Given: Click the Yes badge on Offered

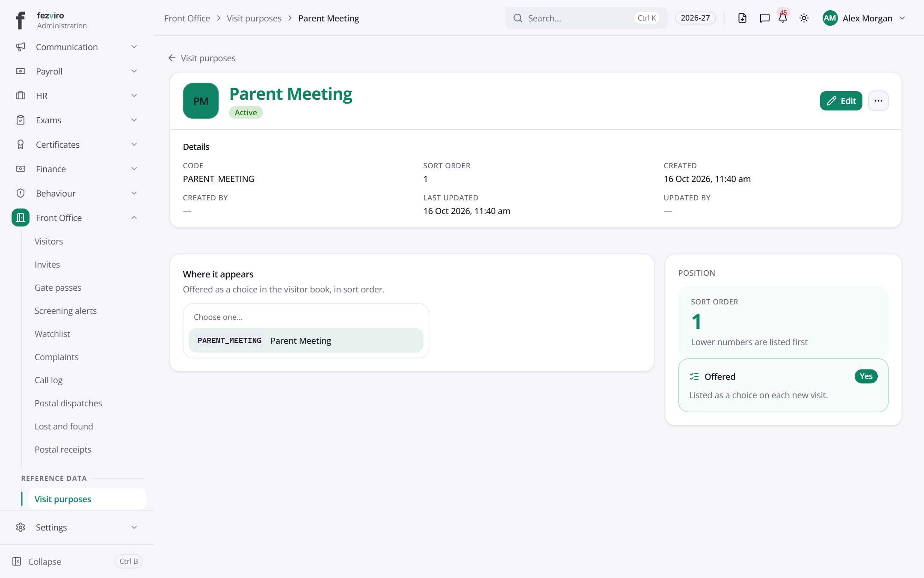Looking at the screenshot, I should 866,376.
